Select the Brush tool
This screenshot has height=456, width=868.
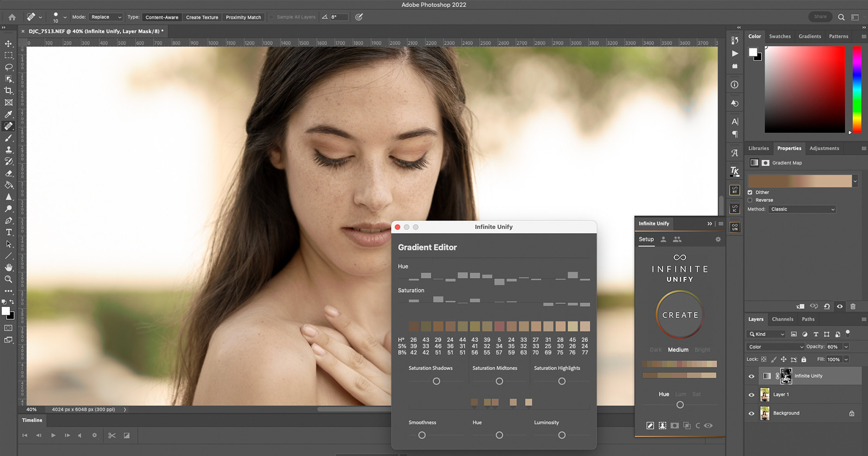[9, 138]
